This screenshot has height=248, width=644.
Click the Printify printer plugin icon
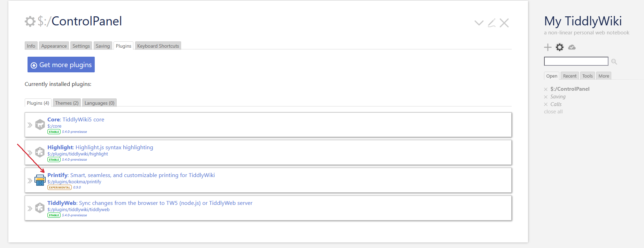point(40,180)
